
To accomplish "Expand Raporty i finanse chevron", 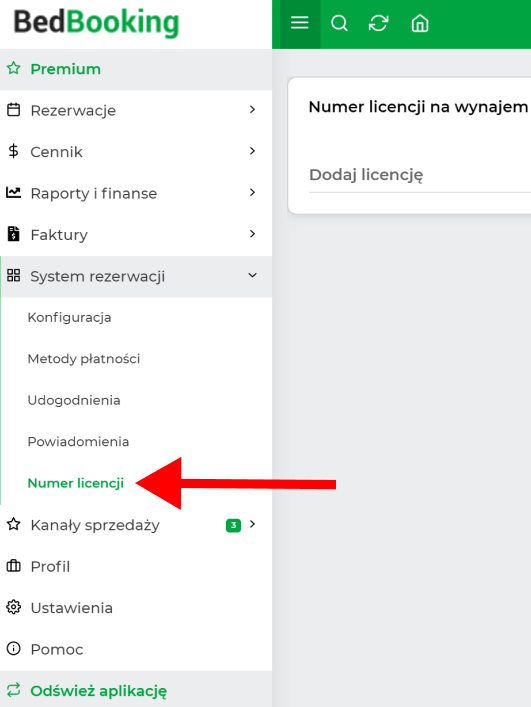I will tap(252, 193).
